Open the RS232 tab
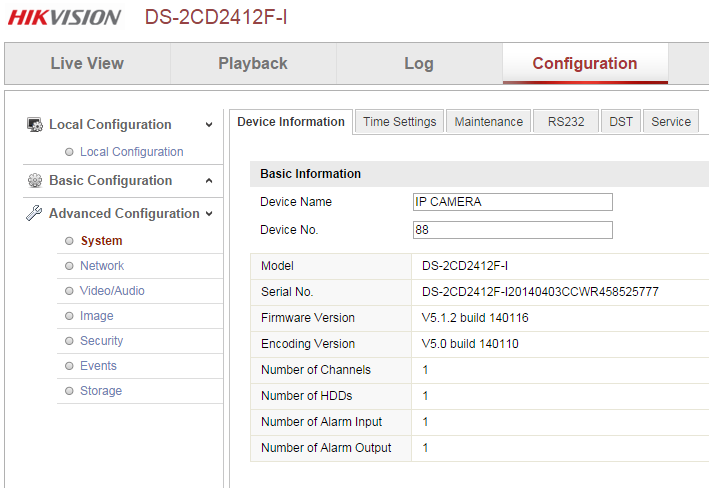 tap(566, 122)
